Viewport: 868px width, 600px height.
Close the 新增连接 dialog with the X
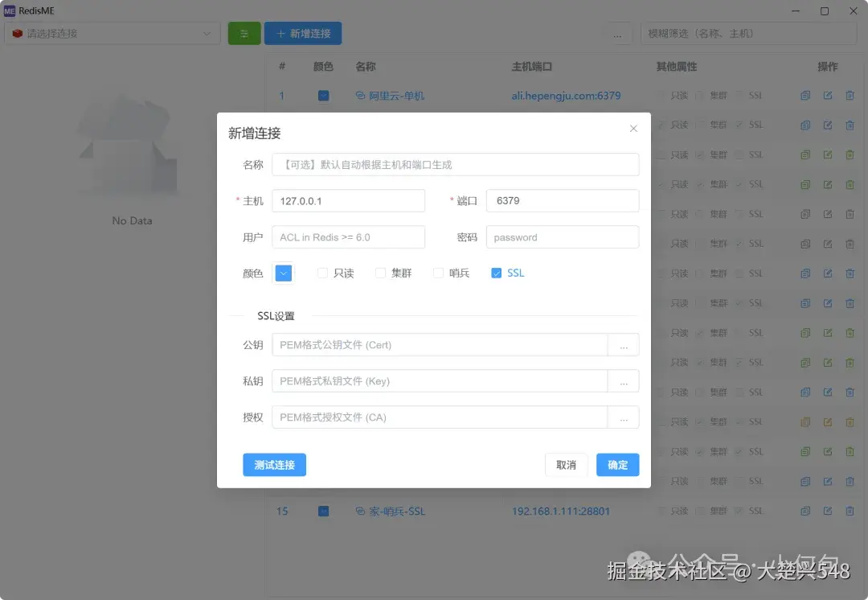click(x=633, y=129)
